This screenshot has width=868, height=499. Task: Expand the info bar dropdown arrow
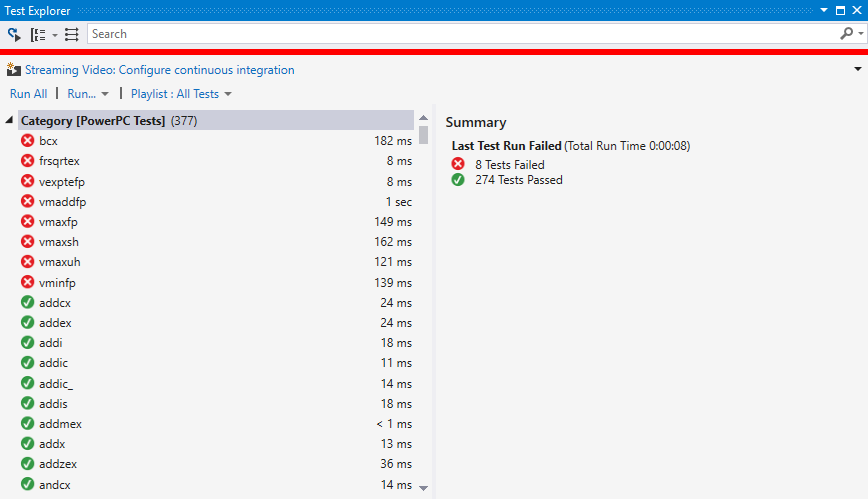857,69
